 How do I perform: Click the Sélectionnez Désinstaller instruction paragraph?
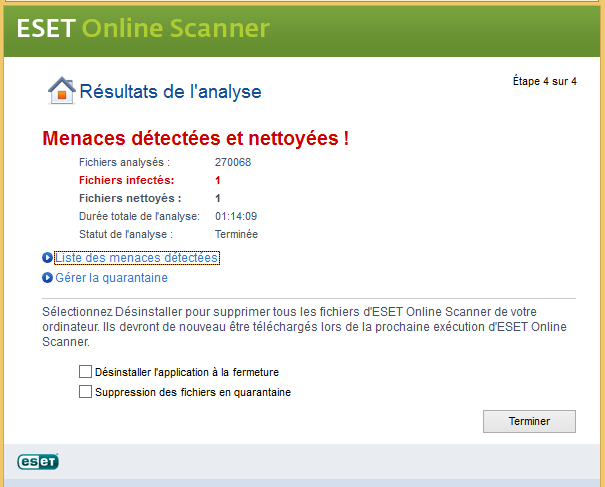(304, 326)
